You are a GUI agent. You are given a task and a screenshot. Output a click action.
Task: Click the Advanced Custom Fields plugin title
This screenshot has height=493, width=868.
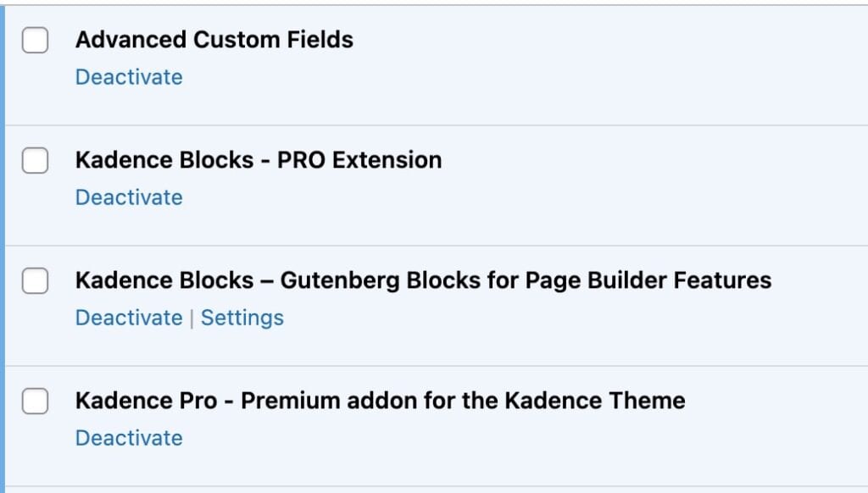click(214, 39)
